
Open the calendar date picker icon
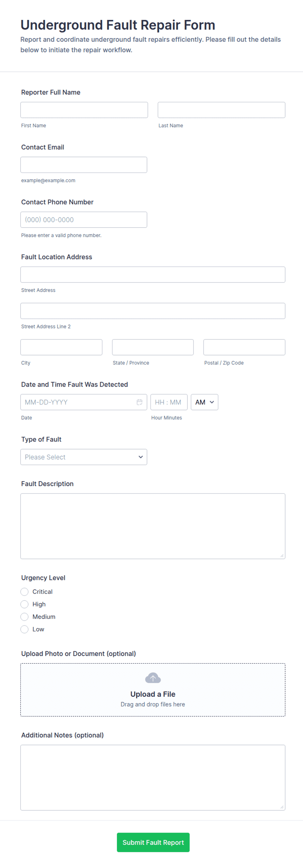click(139, 402)
